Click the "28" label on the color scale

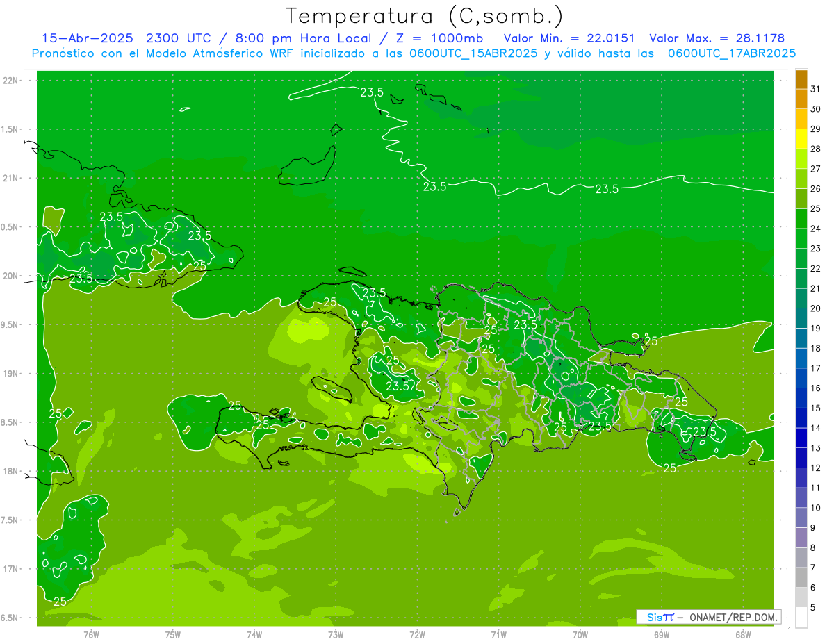pos(816,149)
